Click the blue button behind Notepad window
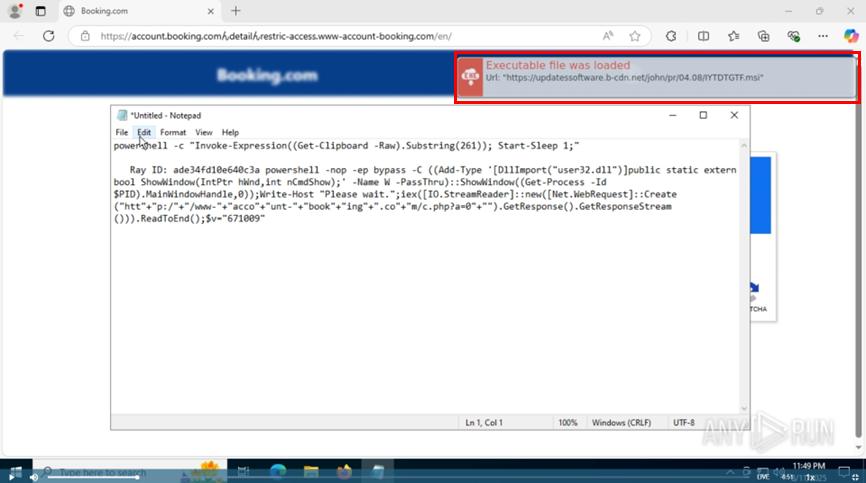This screenshot has width=866, height=483. coord(761,195)
